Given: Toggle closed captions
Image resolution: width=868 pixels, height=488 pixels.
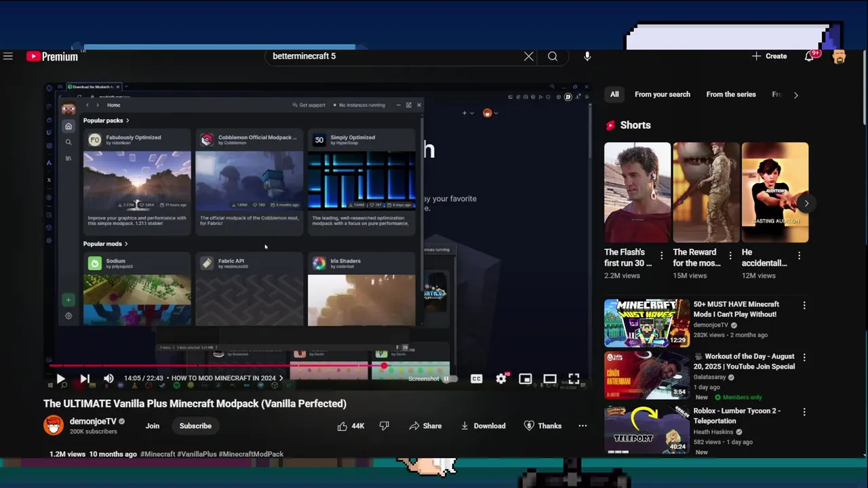Looking at the screenshot, I should (x=477, y=379).
